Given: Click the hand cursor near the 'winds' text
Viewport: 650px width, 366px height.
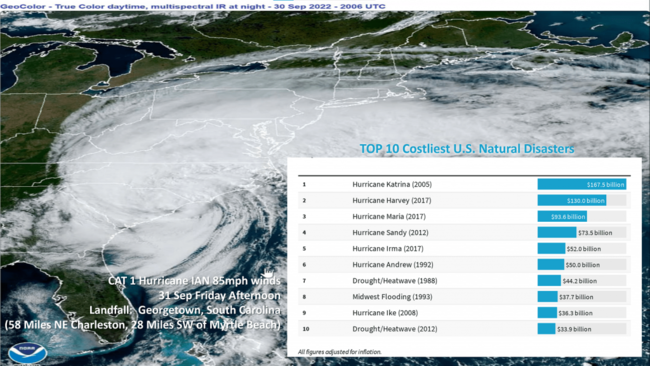Looking at the screenshot, I should (x=268, y=274).
